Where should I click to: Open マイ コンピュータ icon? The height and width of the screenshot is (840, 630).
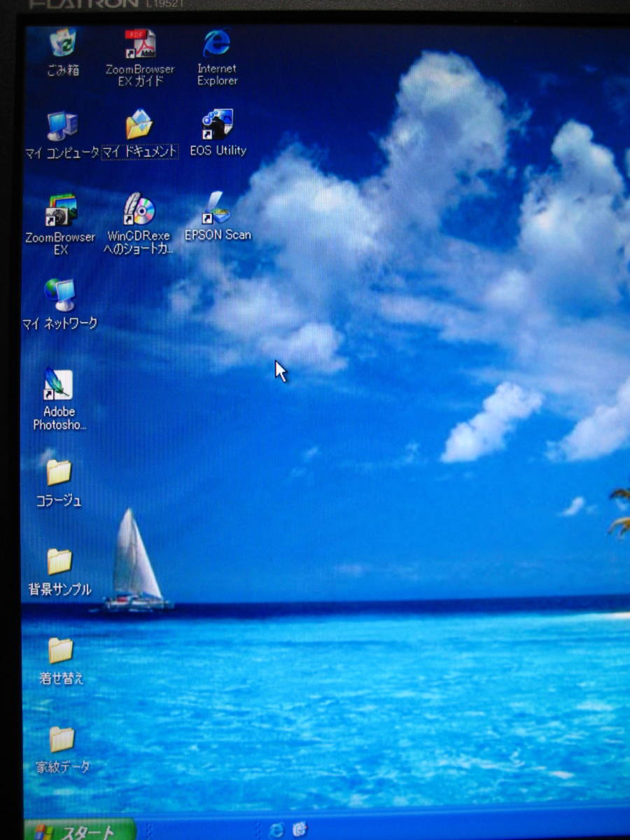coord(62,126)
